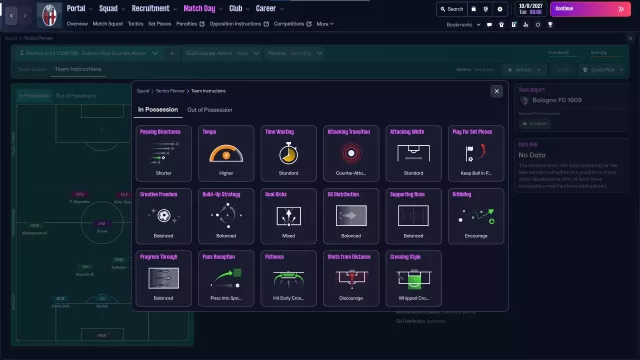640x360 pixels.
Task: Open the Attacking Width instruction card
Action: point(413,153)
